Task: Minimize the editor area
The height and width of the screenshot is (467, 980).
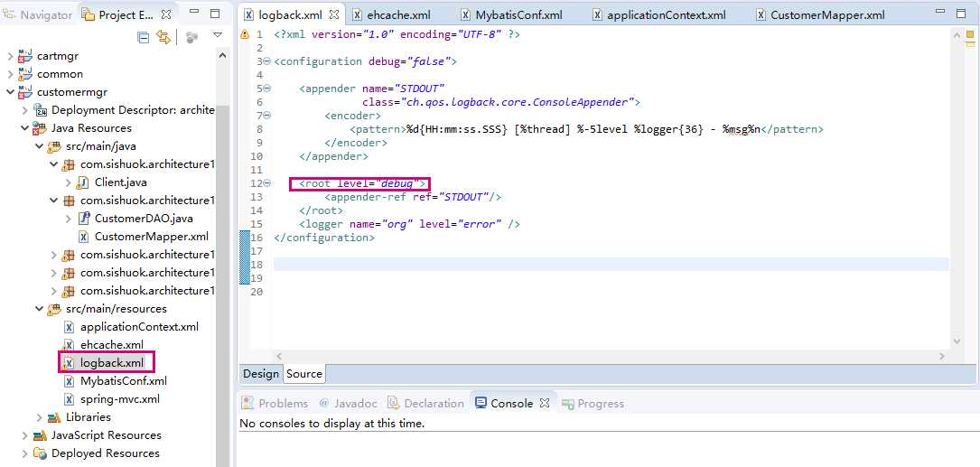Action: (x=941, y=12)
